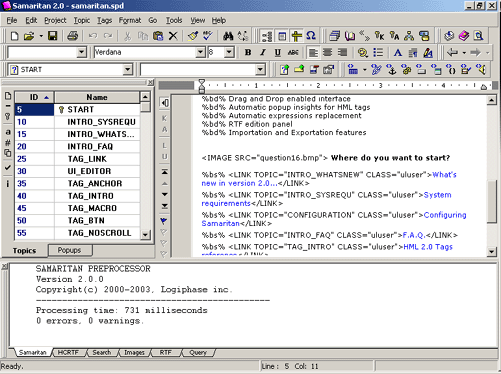Click the Find binoculars icon
The image size is (501, 374).
point(228,36)
